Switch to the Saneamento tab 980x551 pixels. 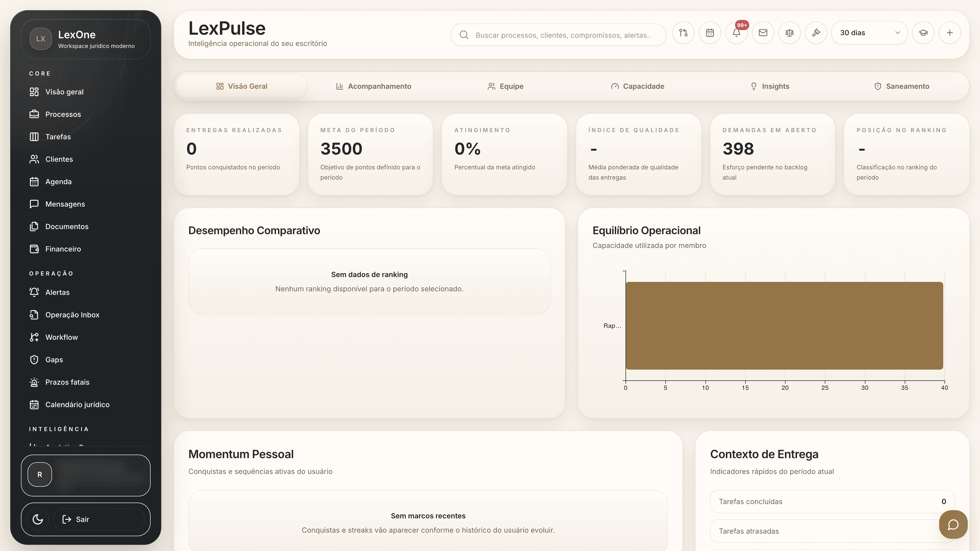point(902,86)
